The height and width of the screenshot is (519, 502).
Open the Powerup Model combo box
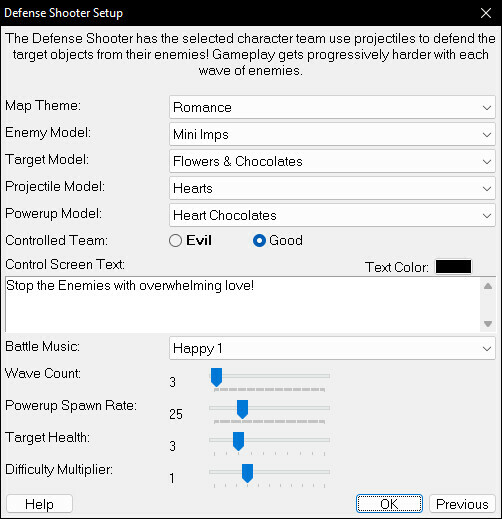click(x=332, y=215)
